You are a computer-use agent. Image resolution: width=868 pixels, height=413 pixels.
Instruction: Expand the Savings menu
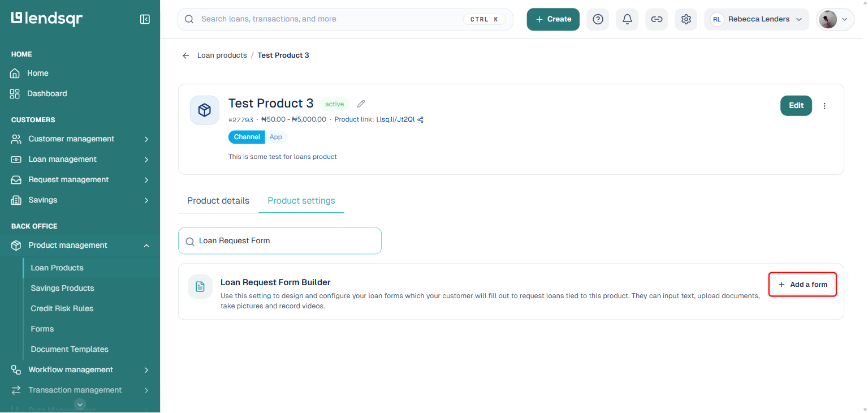[x=80, y=200]
